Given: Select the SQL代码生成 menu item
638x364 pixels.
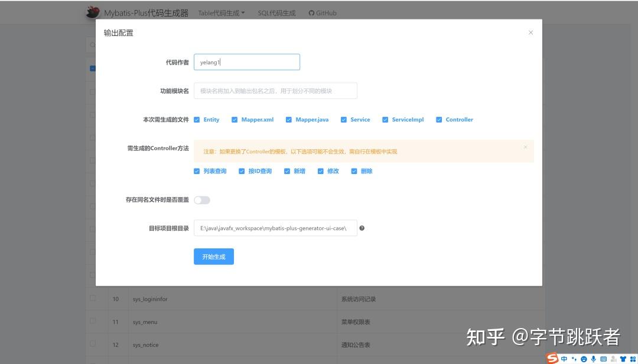Looking at the screenshot, I should click(276, 12).
